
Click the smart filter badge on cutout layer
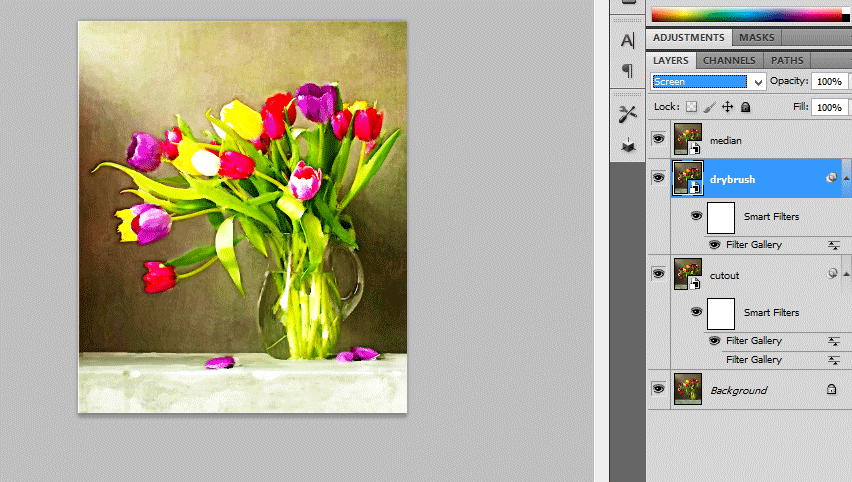[x=832, y=273]
